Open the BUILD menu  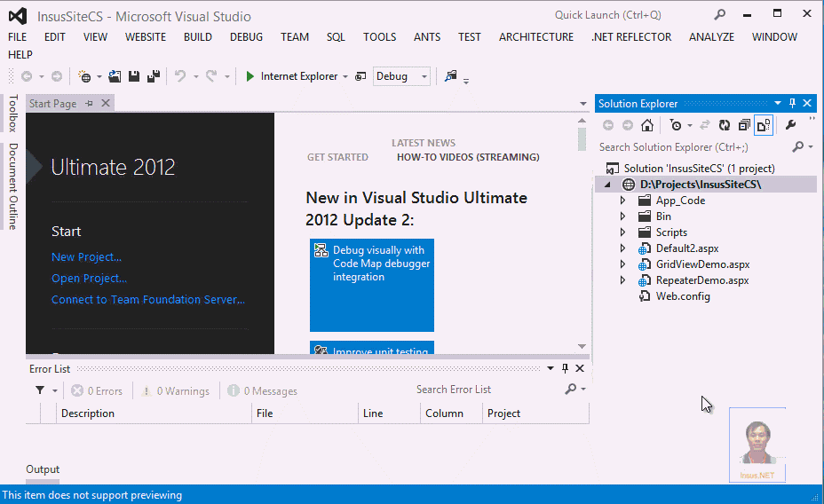tap(198, 37)
